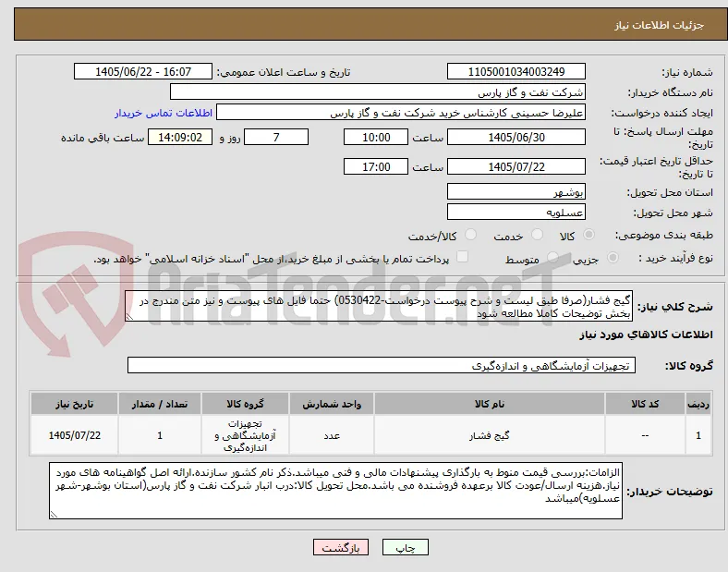
Task: Click the delivery province field بوشهر
Action: point(516,192)
